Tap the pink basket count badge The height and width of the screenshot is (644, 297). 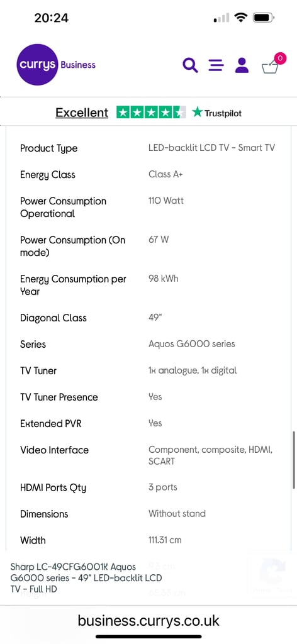280,58
